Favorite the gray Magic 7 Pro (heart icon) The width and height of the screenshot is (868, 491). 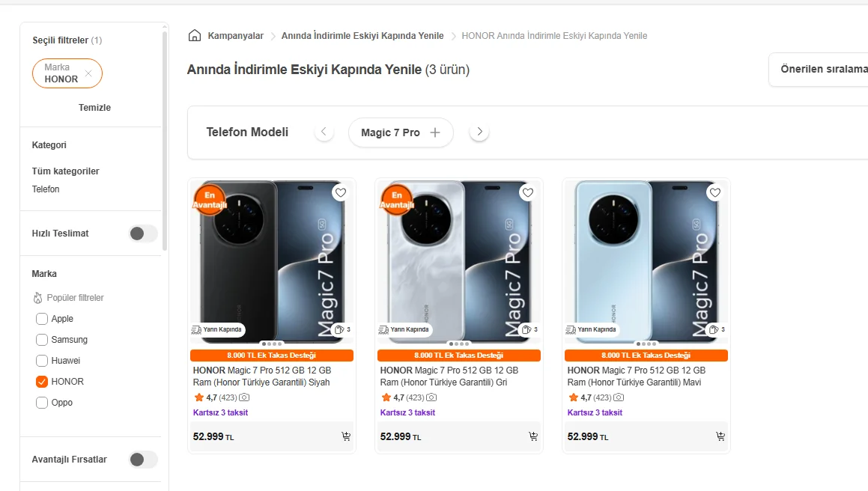click(x=528, y=192)
